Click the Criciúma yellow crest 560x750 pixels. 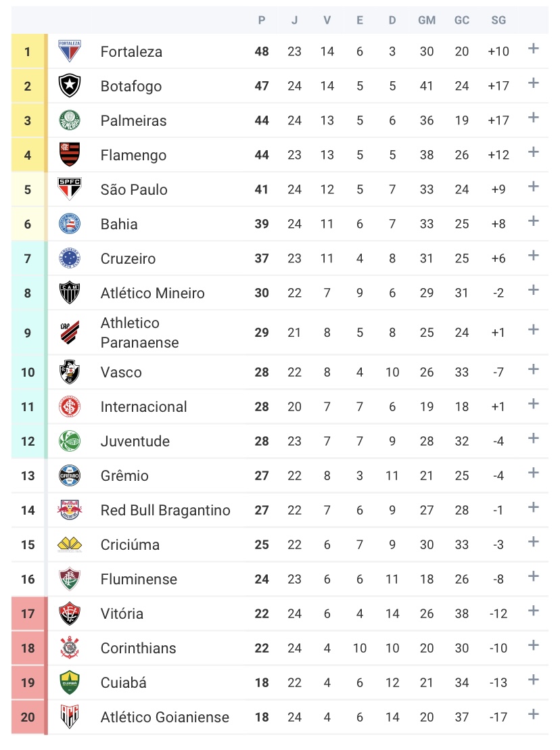pos(70,544)
